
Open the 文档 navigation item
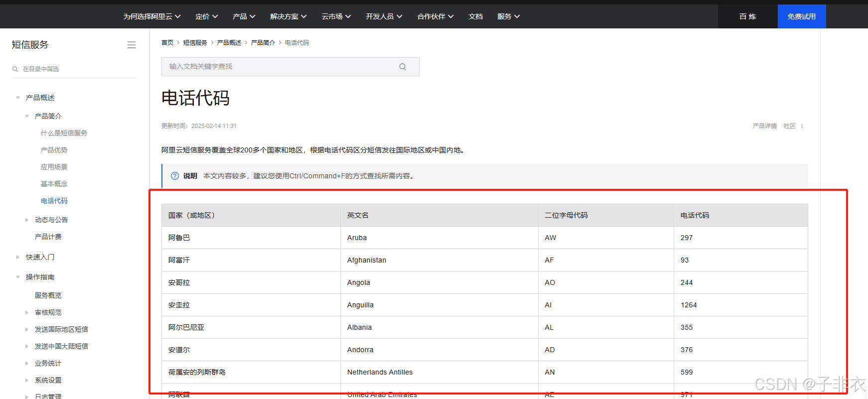[475, 16]
